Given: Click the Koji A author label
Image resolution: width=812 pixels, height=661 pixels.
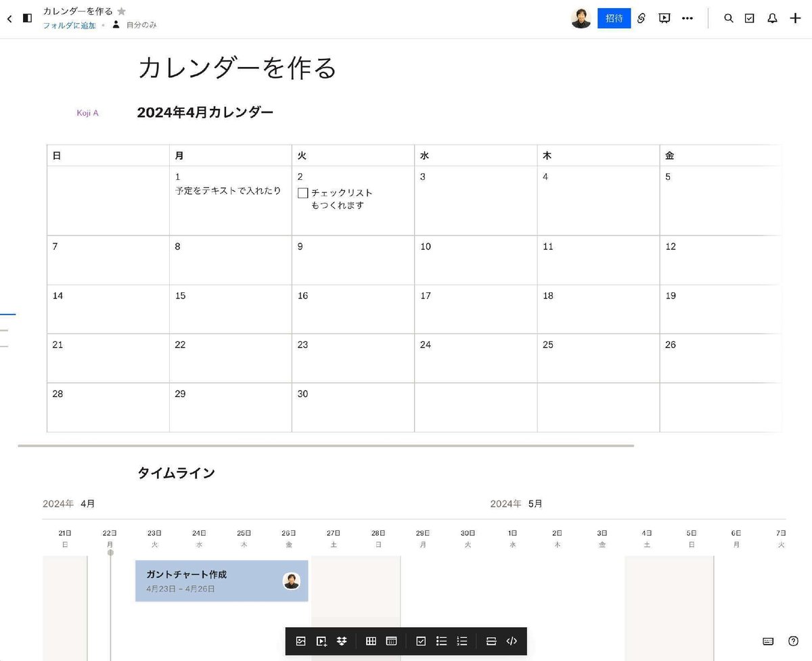Looking at the screenshot, I should [x=87, y=113].
